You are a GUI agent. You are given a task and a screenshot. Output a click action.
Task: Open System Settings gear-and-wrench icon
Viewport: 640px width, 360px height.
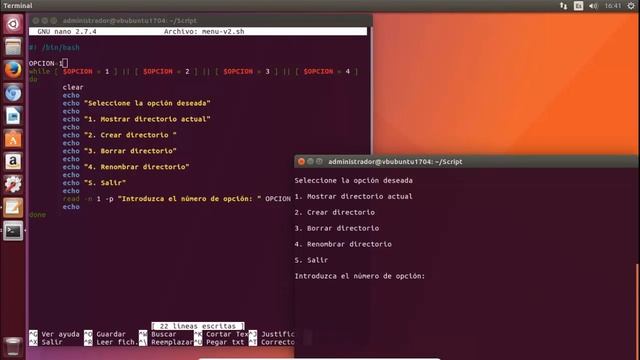[x=13, y=185]
